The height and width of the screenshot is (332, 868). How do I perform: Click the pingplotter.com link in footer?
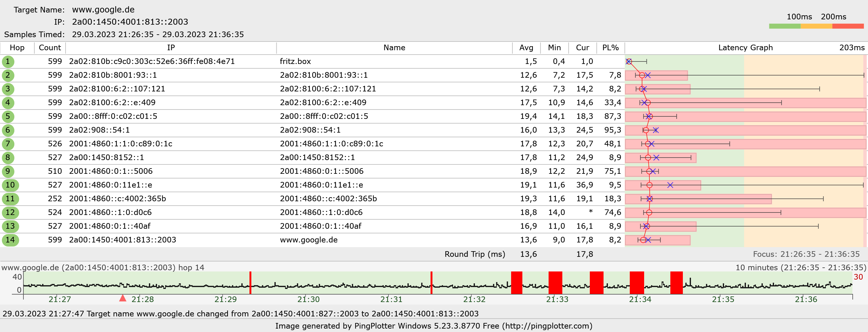pyautogui.click(x=547, y=326)
